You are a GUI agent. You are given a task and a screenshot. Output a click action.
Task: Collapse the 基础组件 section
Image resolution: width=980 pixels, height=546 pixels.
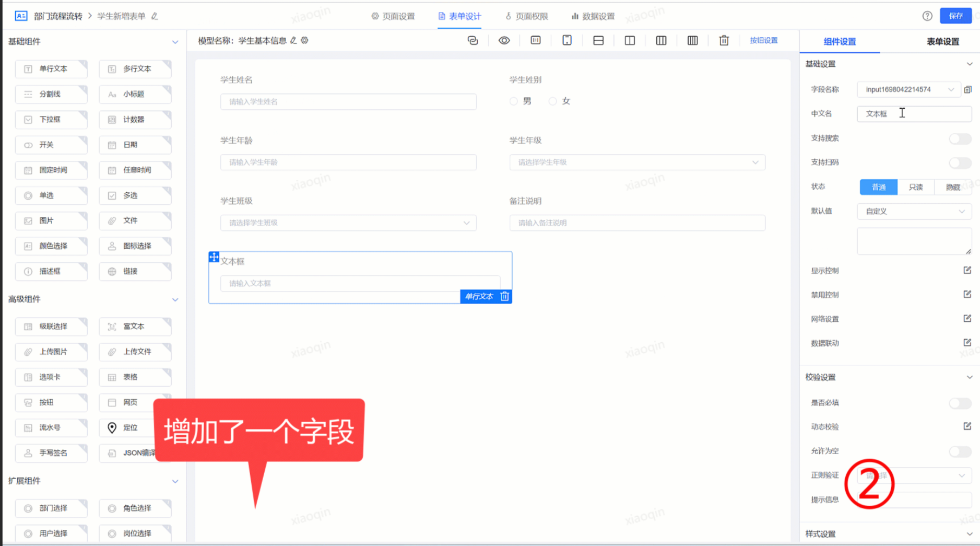(x=176, y=42)
